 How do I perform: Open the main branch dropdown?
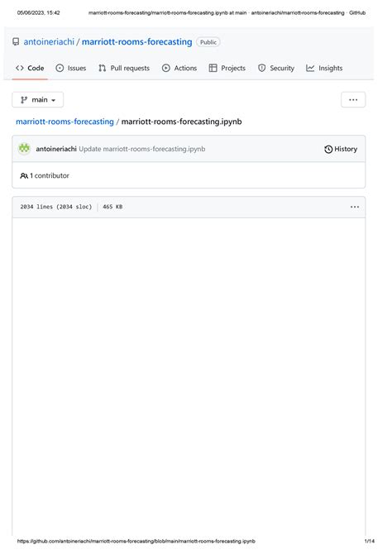pos(38,99)
